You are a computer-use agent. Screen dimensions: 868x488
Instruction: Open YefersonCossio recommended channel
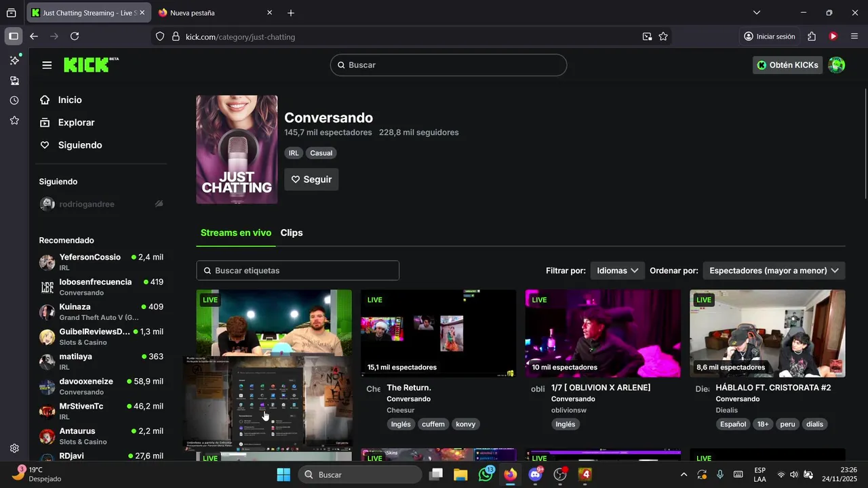click(x=101, y=262)
